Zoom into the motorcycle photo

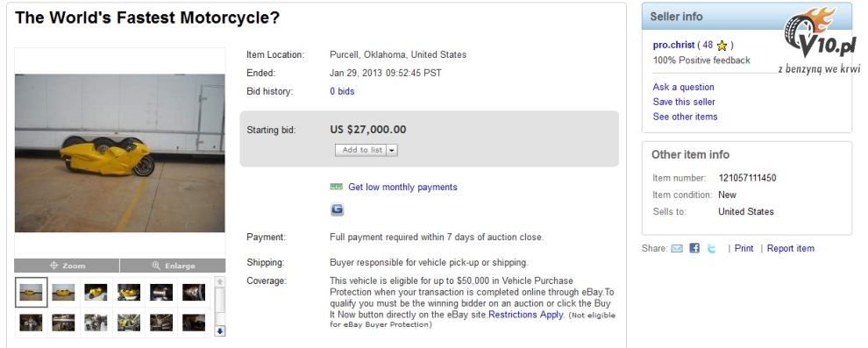tap(67, 266)
